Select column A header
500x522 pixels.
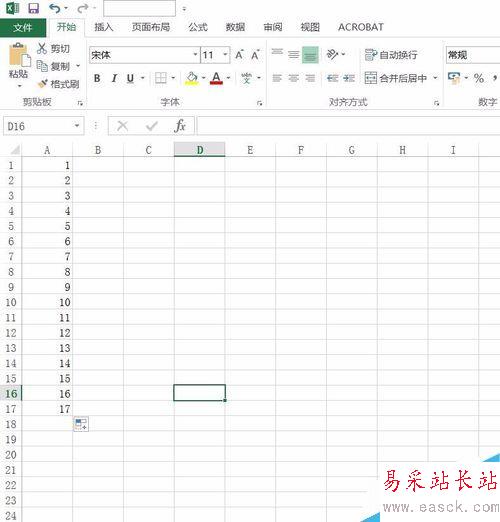click(x=47, y=150)
